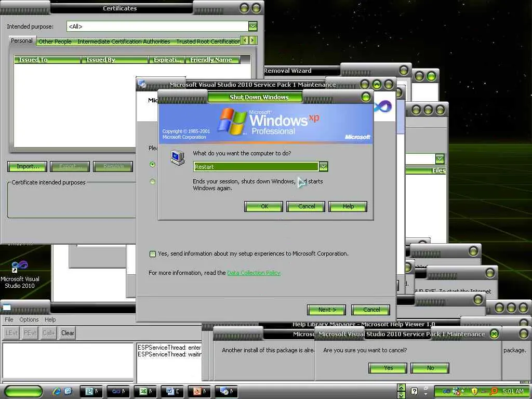Open the Intended purpose dropdown in Certificates
The height and width of the screenshot is (399, 532).
[x=252, y=26]
